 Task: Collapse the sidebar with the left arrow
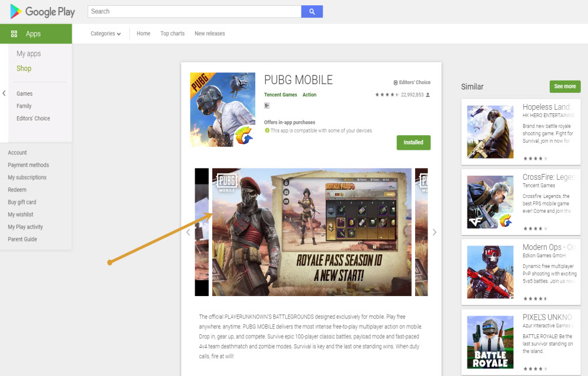click(x=4, y=93)
